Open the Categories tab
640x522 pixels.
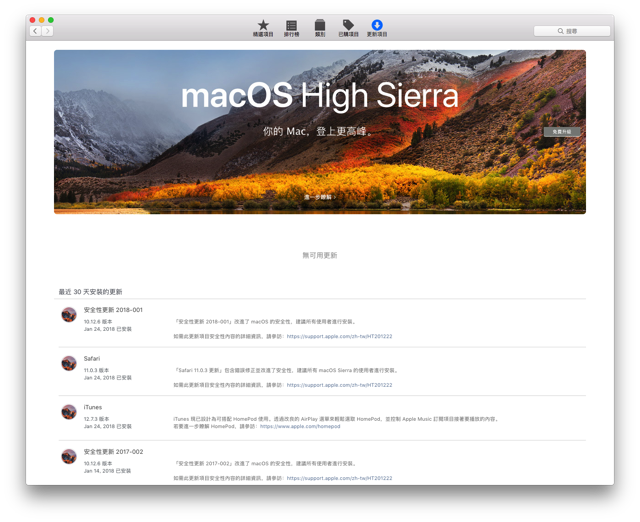point(320,28)
